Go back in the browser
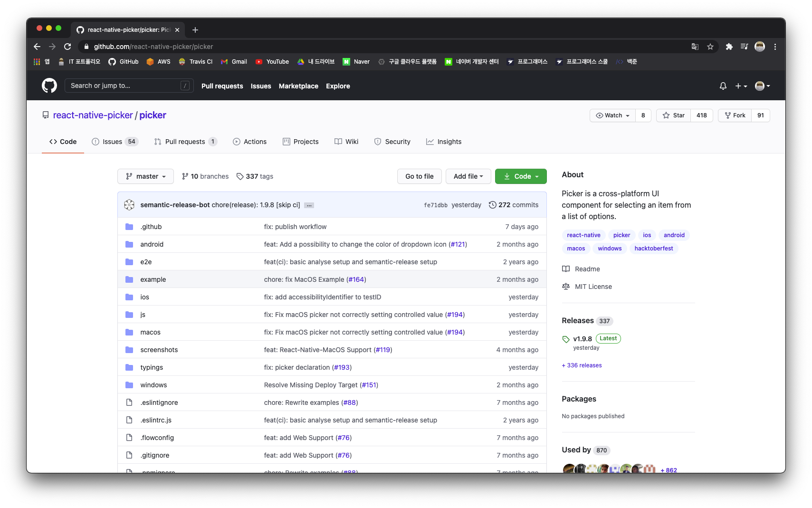This screenshot has height=508, width=812. point(37,47)
